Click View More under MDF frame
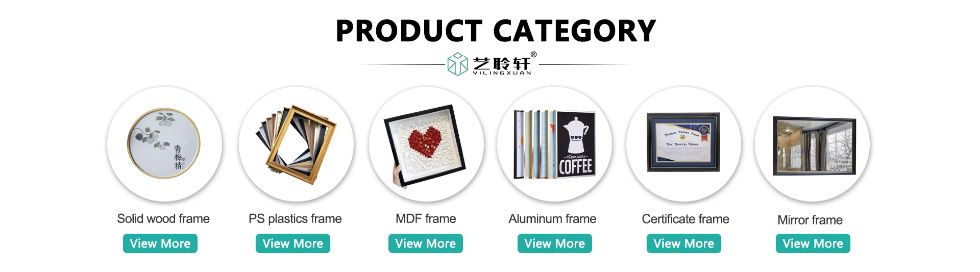The image size is (980, 272). 426,243
